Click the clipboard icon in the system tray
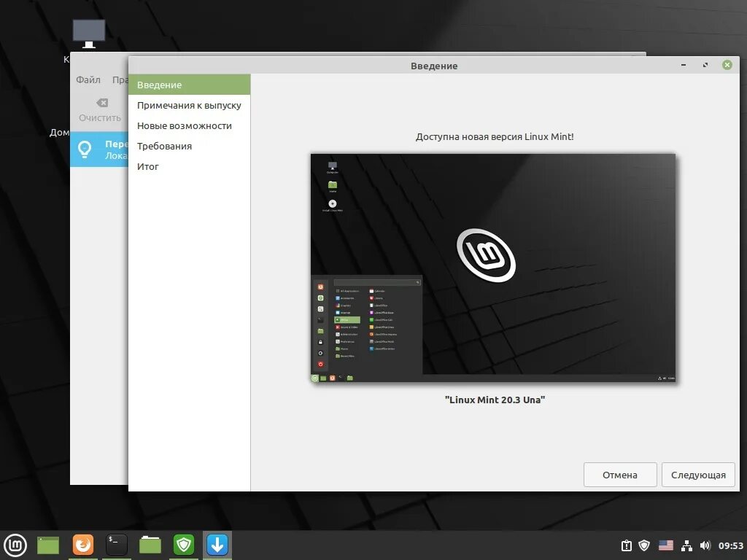Image resolution: width=747 pixels, height=560 pixels. click(x=627, y=545)
